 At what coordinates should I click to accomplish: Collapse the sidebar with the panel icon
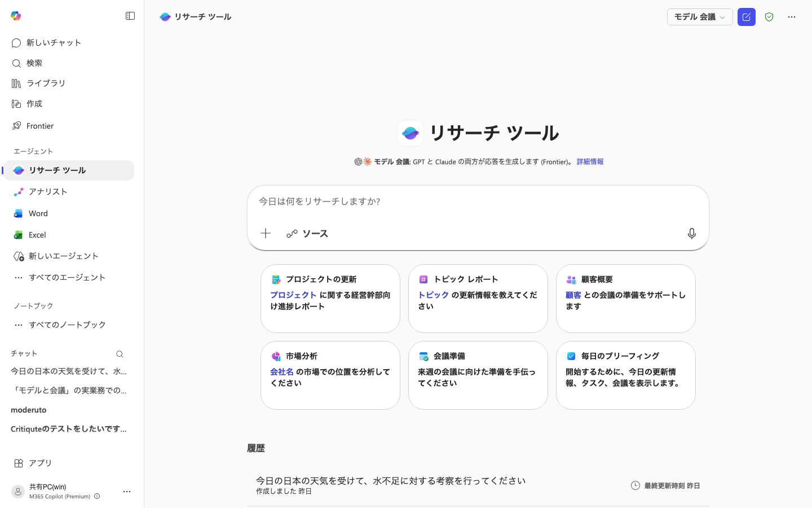130,16
